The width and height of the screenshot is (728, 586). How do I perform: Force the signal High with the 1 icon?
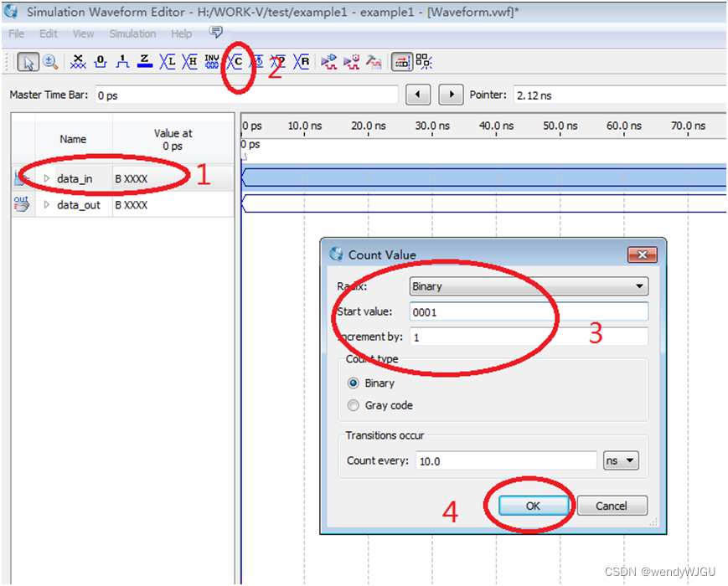123,62
